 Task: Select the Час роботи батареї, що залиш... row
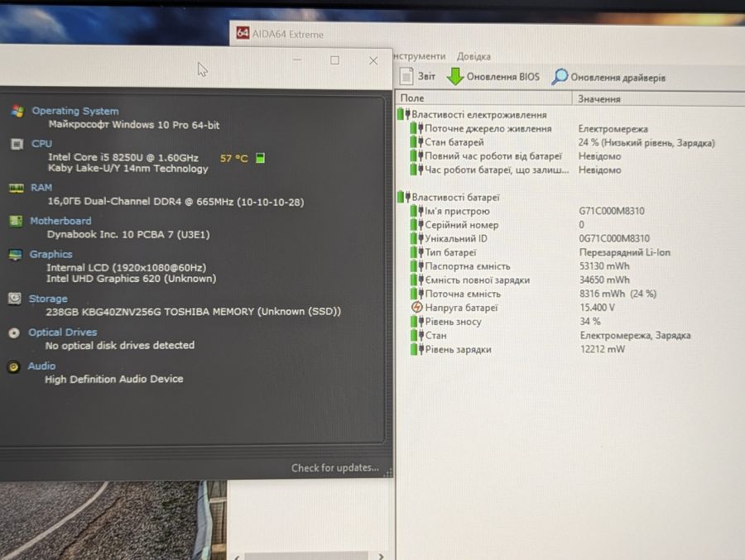[x=570, y=170]
